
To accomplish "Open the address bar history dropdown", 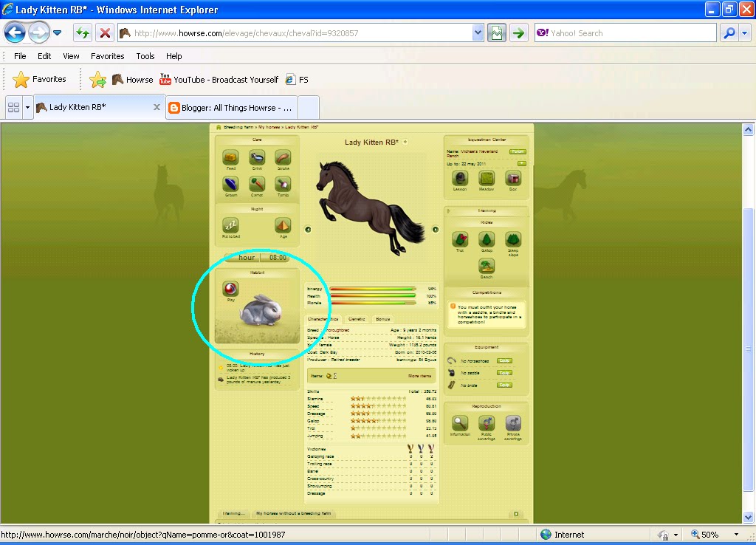I will (477, 32).
